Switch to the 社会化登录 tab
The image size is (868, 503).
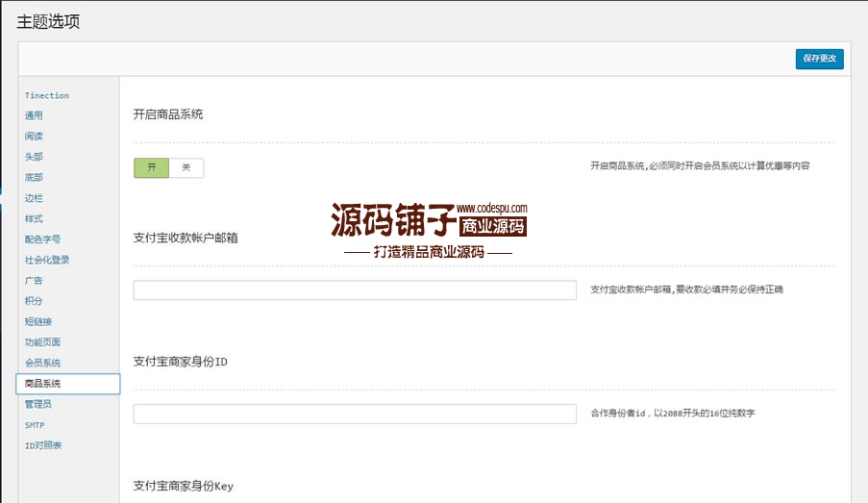[47, 260]
